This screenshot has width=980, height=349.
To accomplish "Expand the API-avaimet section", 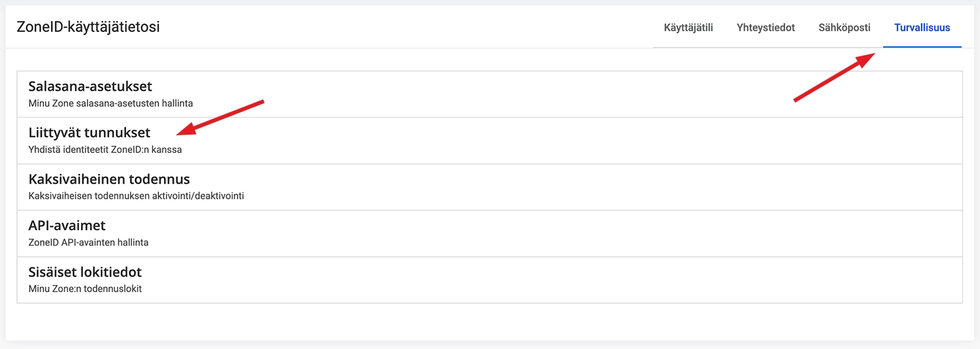I will tap(67, 225).
